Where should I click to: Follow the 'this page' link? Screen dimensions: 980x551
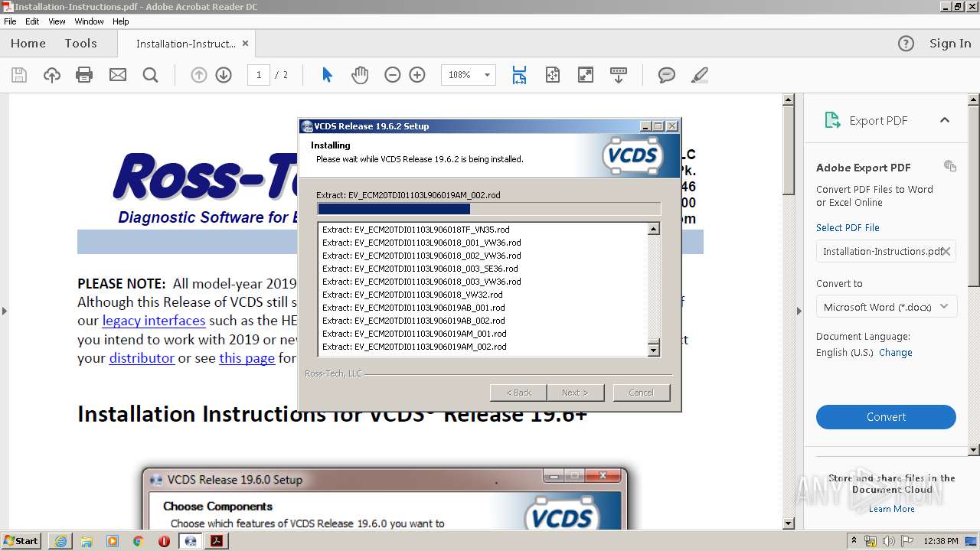point(247,358)
